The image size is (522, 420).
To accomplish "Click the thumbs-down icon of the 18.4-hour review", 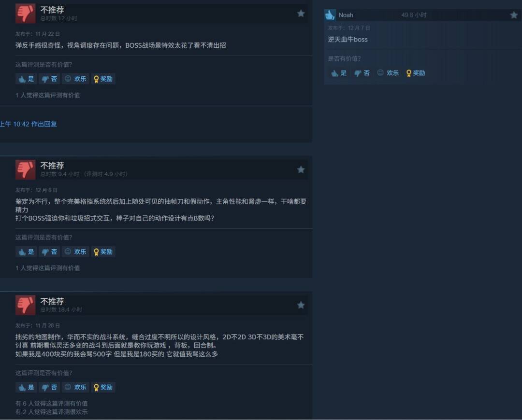I will [x=25, y=305].
